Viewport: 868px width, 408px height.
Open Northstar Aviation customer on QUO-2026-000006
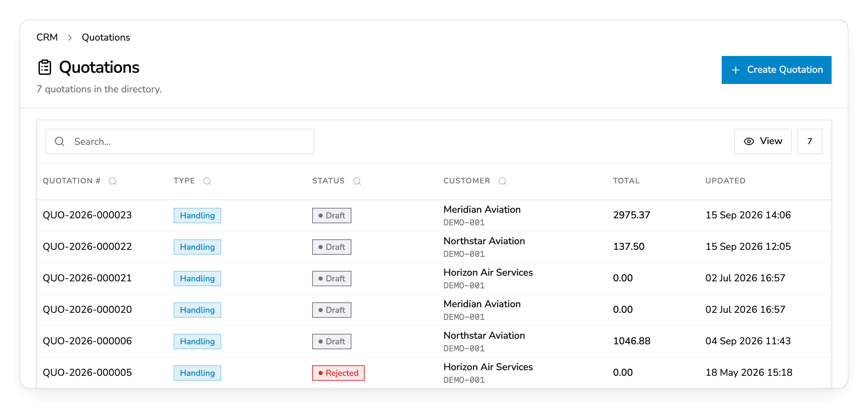point(484,336)
